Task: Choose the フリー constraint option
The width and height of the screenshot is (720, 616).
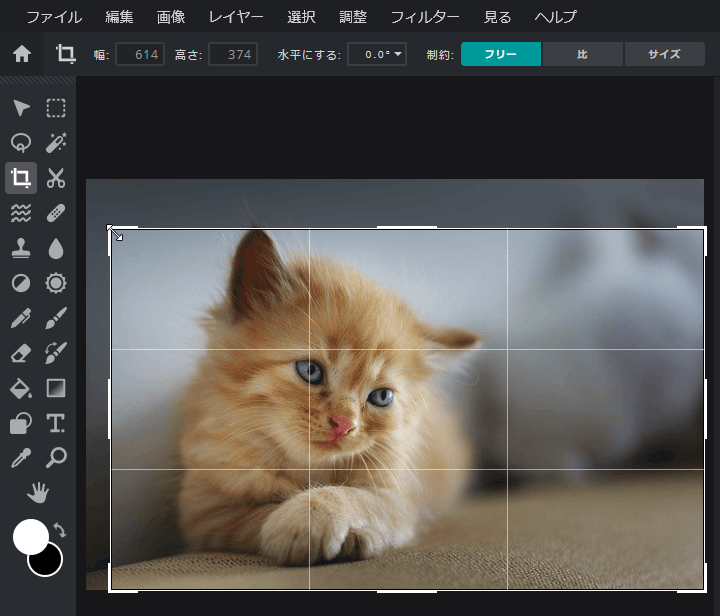Action: point(501,54)
